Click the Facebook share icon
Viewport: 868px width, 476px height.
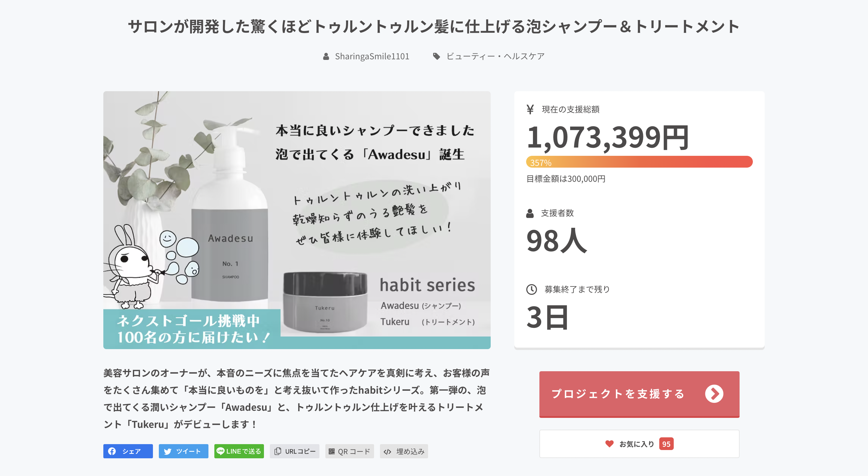pos(112,451)
